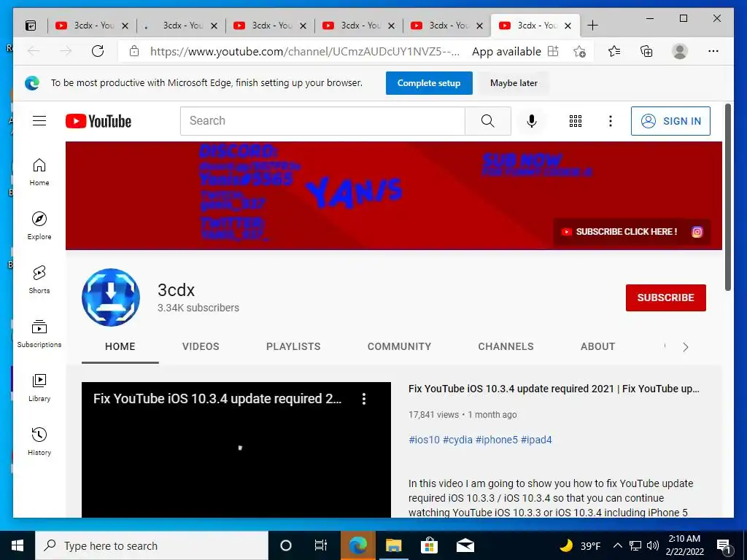Click the Edge back arrow

[x=34, y=51]
